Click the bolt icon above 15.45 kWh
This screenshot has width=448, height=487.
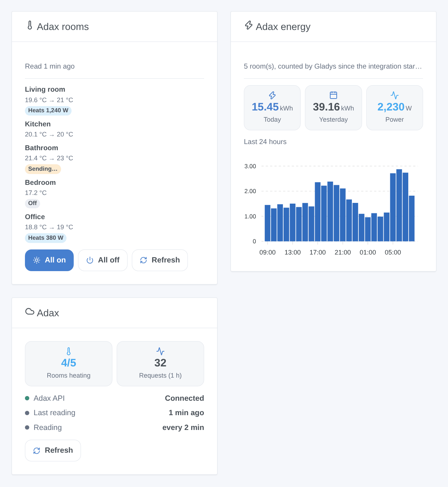272,95
